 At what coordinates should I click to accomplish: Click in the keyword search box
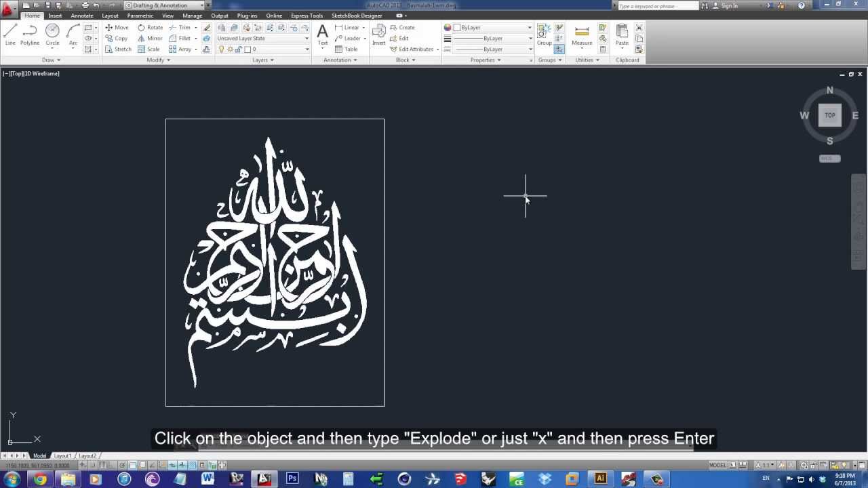coord(657,5)
